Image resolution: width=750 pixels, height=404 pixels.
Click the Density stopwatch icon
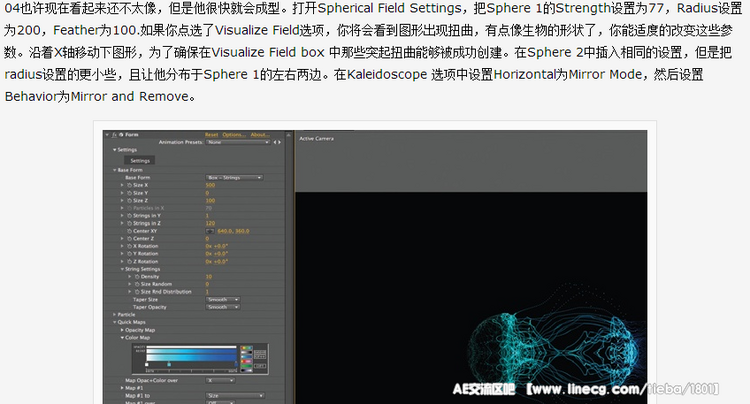(x=137, y=276)
